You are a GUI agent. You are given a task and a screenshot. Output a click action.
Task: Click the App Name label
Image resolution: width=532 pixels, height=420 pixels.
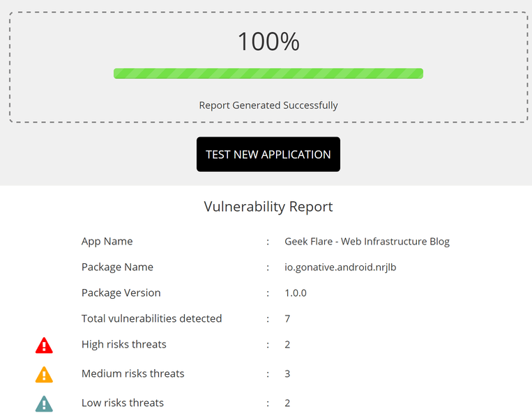pos(107,242)
